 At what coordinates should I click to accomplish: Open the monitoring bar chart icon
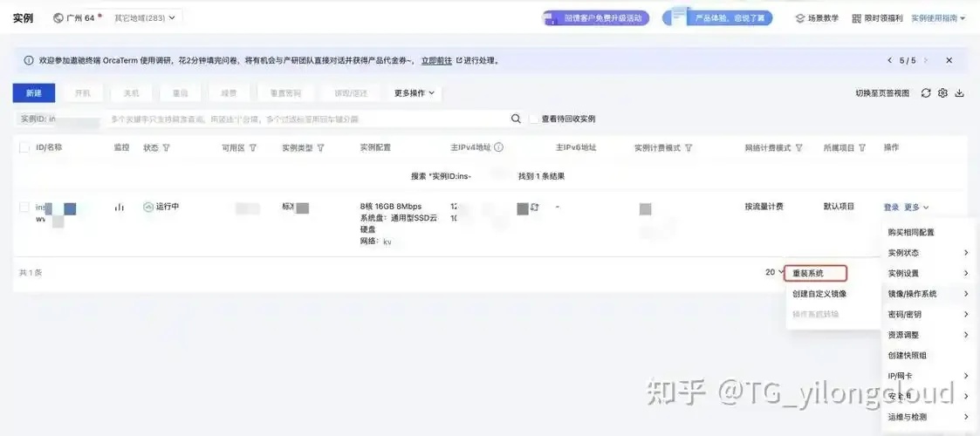(119, 207)
